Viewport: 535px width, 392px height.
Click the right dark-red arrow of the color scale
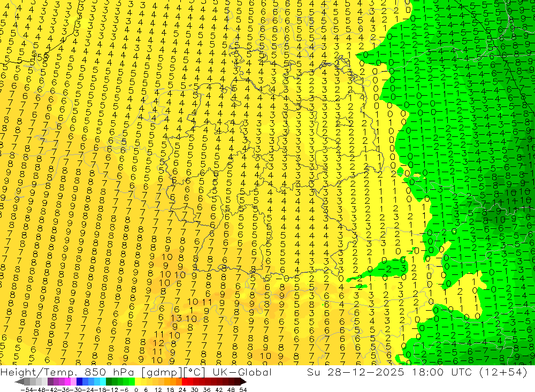pyautogui.click(x=243, y=382)
